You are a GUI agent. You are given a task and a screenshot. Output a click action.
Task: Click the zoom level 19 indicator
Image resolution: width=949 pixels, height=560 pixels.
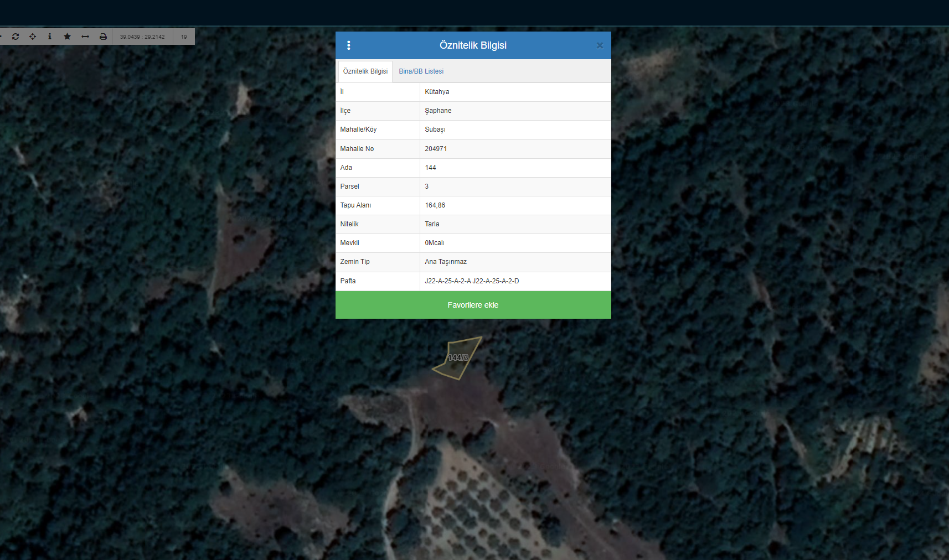pos(184,37)
